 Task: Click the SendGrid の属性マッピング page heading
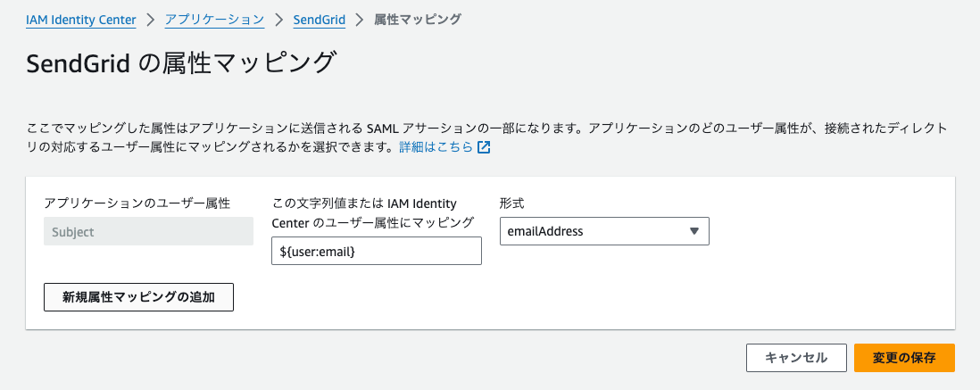click(x=182, y=64)
